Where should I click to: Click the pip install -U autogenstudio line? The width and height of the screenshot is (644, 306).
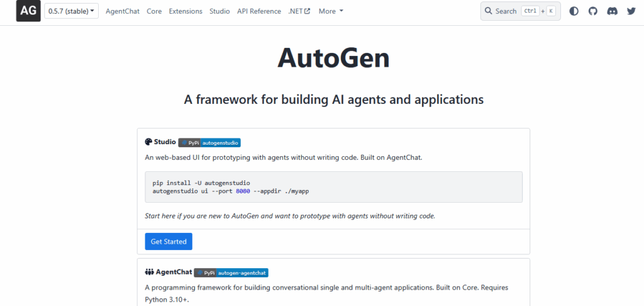click(201, 183)
